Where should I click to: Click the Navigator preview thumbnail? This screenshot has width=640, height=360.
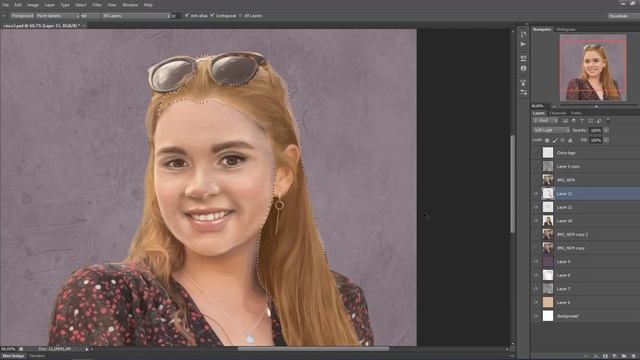click(x=593, y=67)
